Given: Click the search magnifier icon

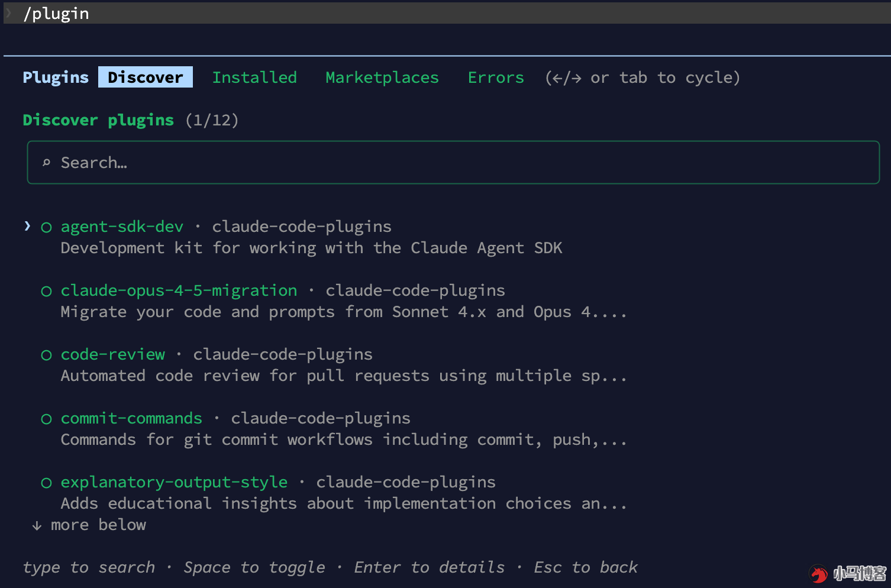Looking at the screenshot, I should coord(46,163).
